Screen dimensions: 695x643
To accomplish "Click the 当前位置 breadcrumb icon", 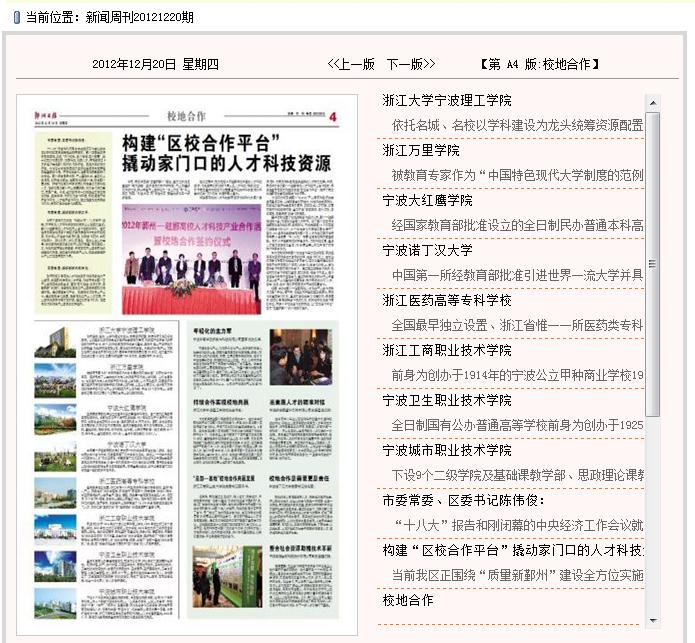I will pyautogui.click(x=17, y=18).
